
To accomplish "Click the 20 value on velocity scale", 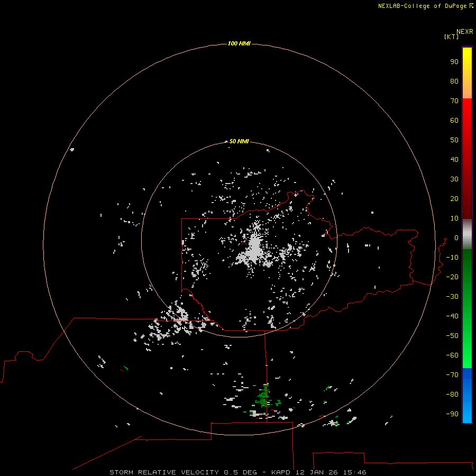I will click(454, 199).
